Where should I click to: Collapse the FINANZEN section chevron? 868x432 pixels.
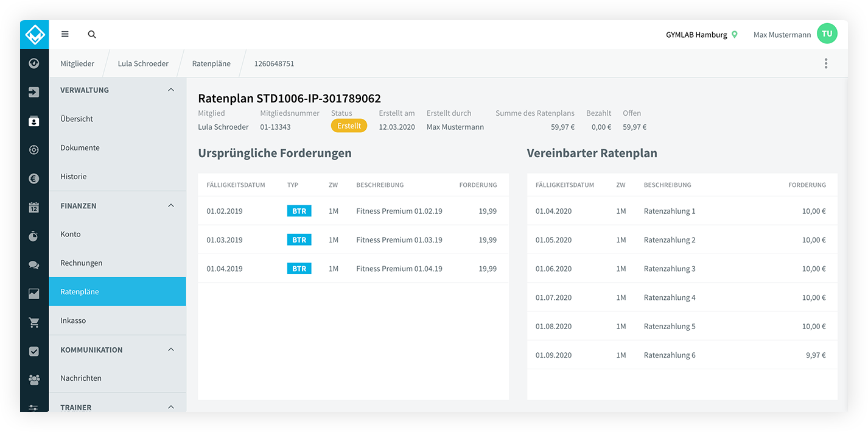coord(171,205)
